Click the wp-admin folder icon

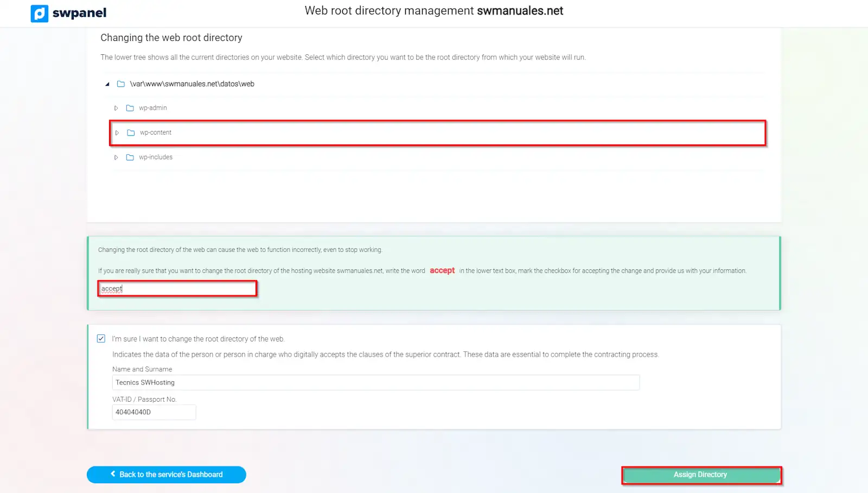[x=130, y=108]
